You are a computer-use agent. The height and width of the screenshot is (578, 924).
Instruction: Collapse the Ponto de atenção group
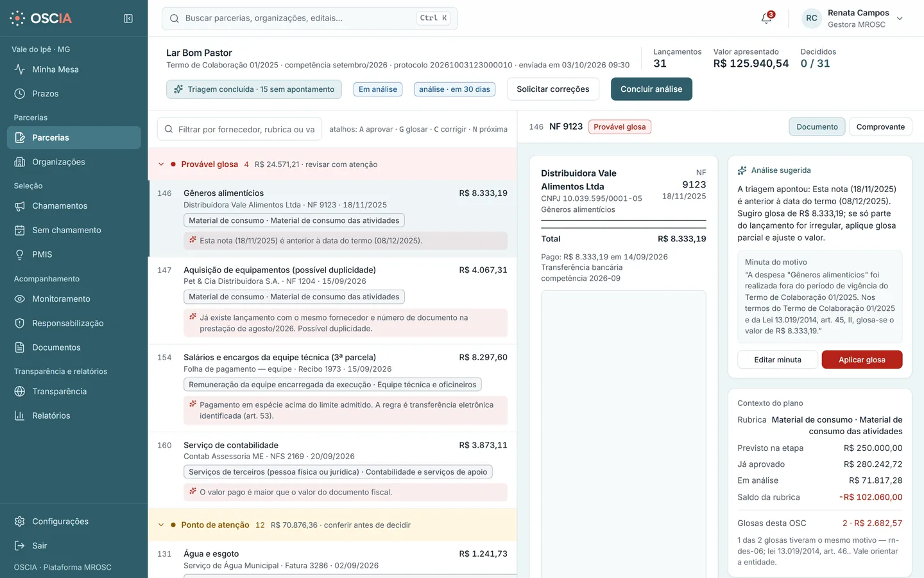coord(161,525)
